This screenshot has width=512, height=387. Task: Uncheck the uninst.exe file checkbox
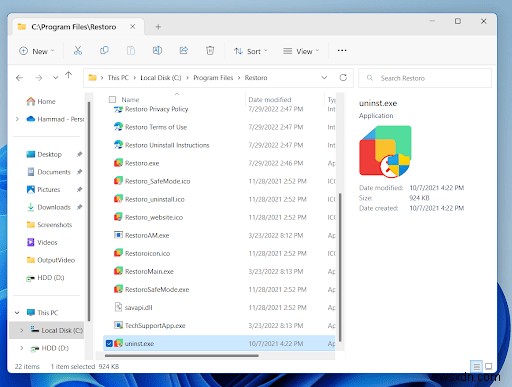click(x=109, y=343)
